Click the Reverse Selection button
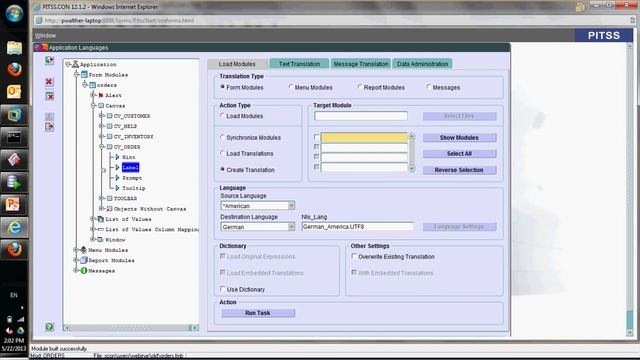Screen dimensions: 640x360 459,170
